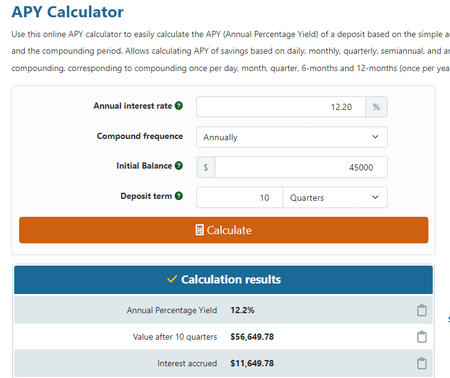Click the deposit term number field
The width and height of the screenshot is (450, 378).
tap(240, 197)
